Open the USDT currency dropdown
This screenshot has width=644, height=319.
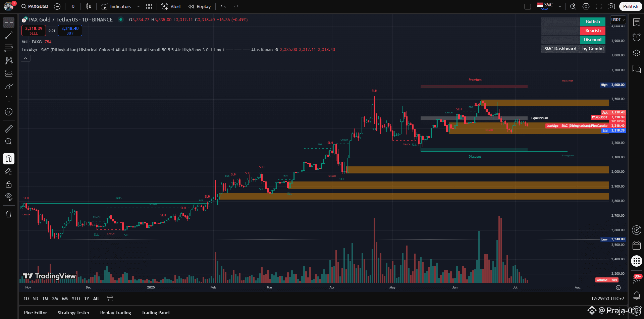618,20
